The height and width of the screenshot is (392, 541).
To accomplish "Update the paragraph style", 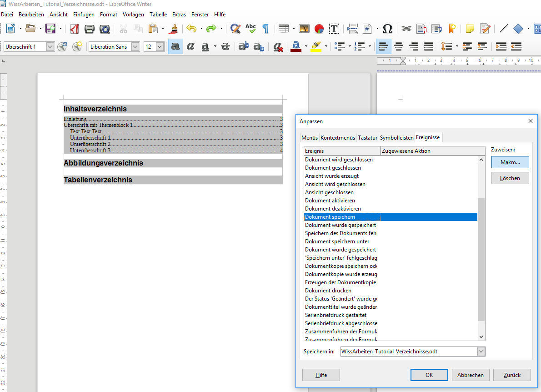I will coord(62,46).
